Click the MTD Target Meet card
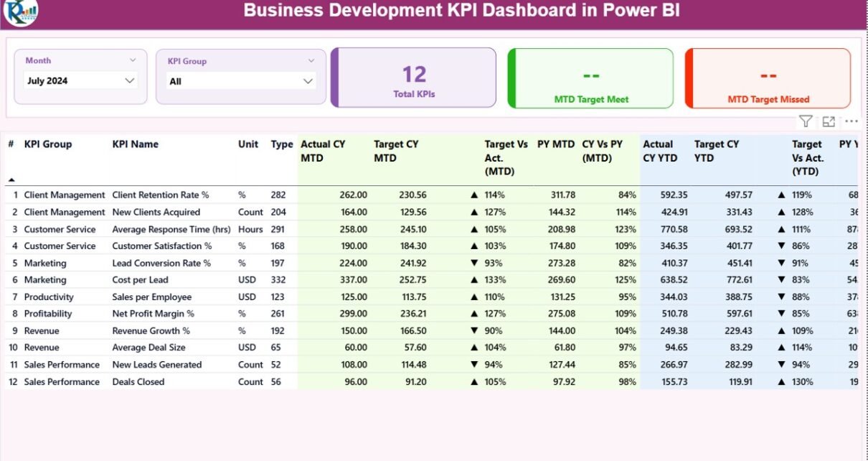 pos(591,78)
